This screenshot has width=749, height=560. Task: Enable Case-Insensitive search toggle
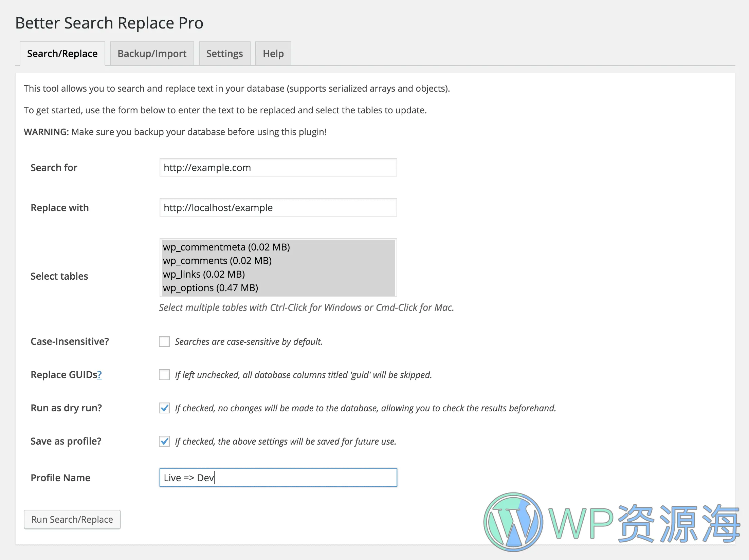(164, 341)
